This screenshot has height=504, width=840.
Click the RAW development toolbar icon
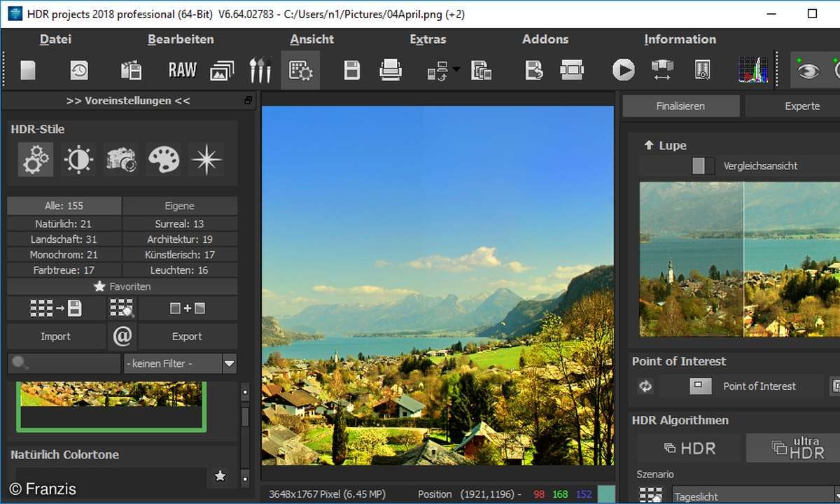tap(182, 70)
